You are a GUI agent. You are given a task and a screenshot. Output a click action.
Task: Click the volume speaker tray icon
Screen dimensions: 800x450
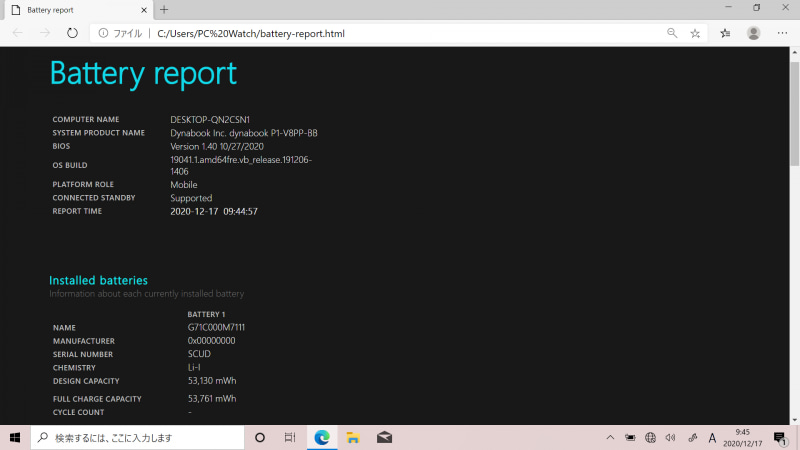tap(670, 437)
